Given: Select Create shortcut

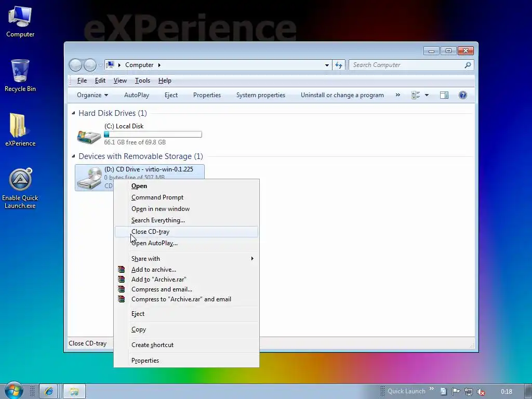Looking at the screenshot, I should point(187,345).
